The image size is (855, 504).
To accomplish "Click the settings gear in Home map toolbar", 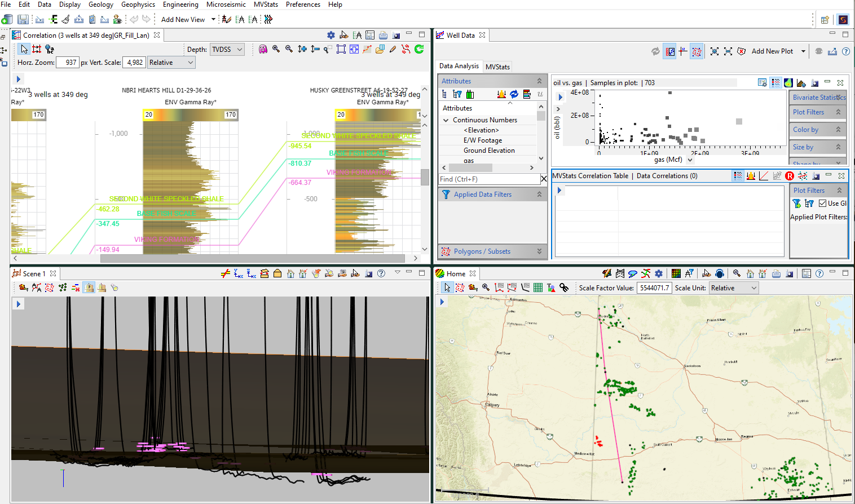I will [x=658, y=273].
